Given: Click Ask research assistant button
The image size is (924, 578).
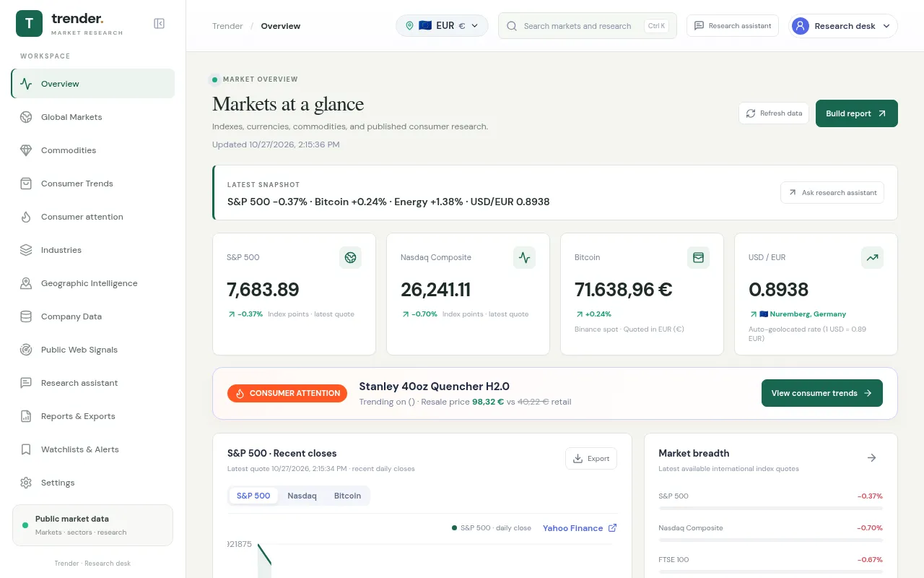Looking at the screenshot, I should pyautogui.click(x=832, y=193).
